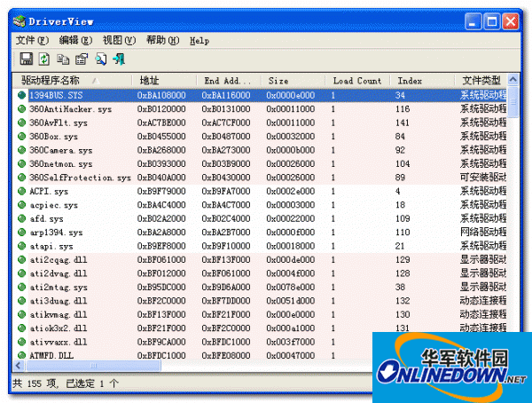532x403 pixels.
Task: Click index value 141
Action: pos(403,122)
